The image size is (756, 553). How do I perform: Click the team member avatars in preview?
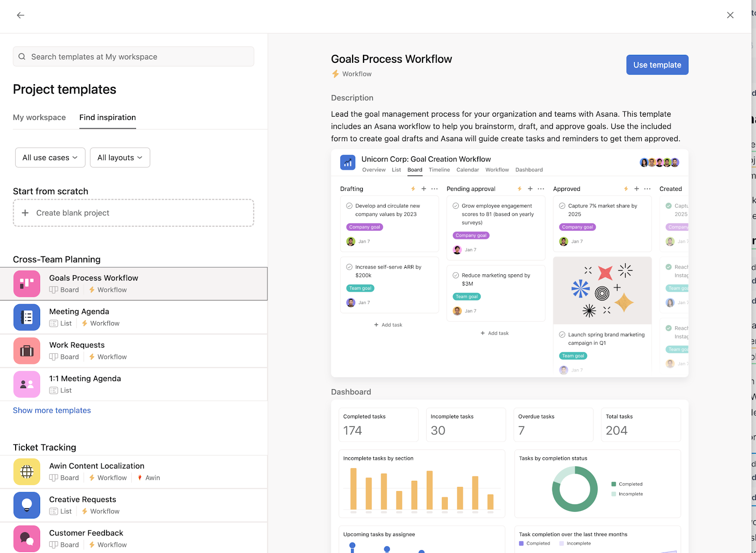[660, 162]
